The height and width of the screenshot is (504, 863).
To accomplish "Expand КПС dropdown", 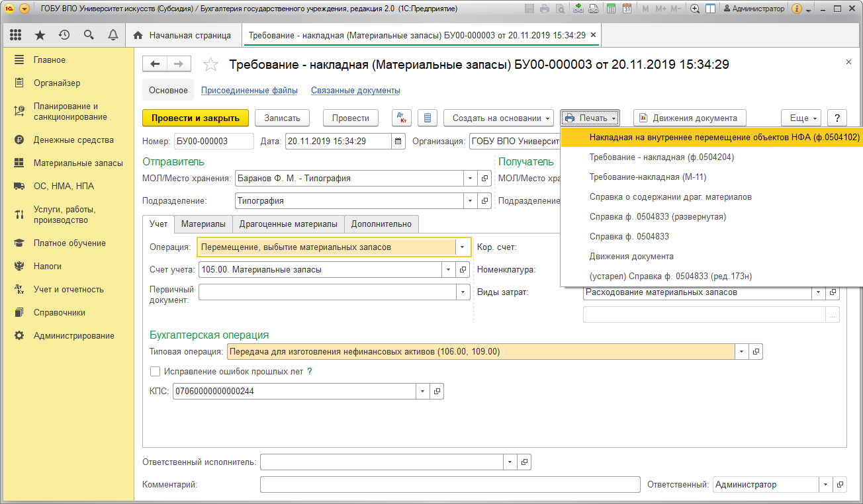I will [x=422, y=391].
